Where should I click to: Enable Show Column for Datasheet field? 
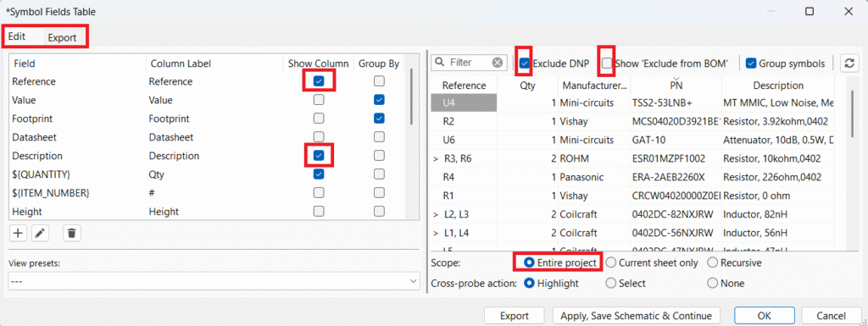(x=319, y=137)
